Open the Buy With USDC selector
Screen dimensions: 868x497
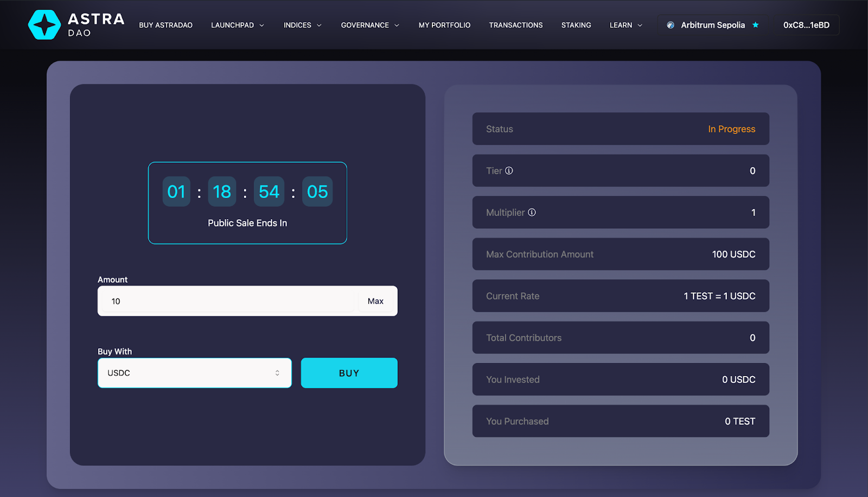[x=194, y=373]
